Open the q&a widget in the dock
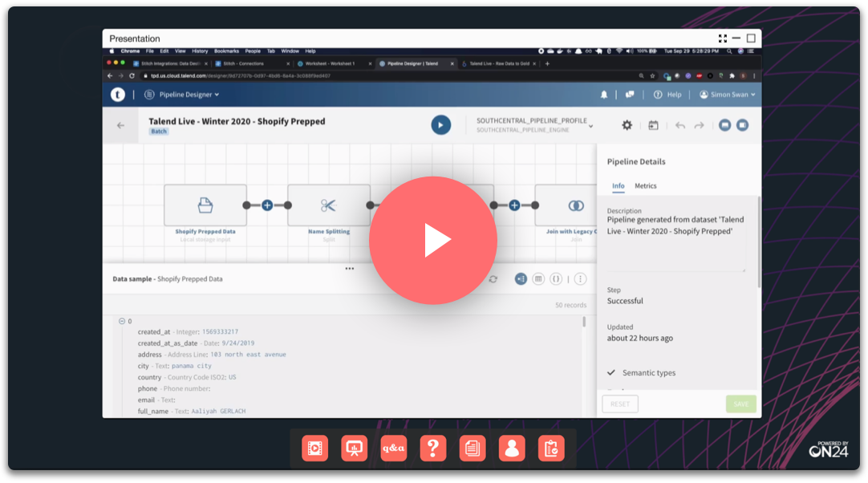The width and height of the screenshot is (868, 483). point(394,448)
